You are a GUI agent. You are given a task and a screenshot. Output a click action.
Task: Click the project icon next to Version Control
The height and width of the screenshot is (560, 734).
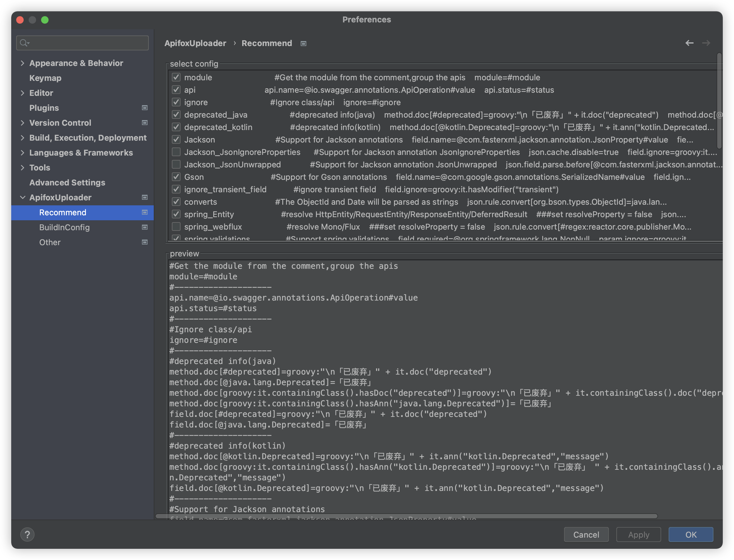pyautogui.click(x=145, y=123)
